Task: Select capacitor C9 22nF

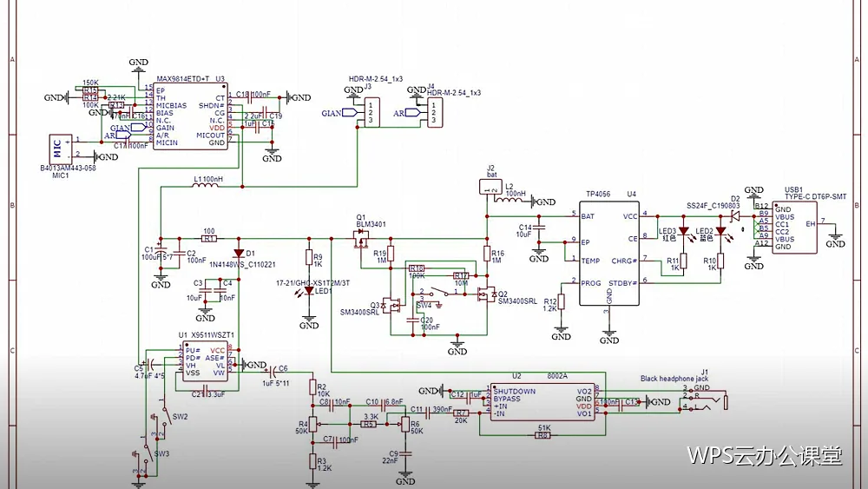Action: pyautogui.click(x=405, y=453)
